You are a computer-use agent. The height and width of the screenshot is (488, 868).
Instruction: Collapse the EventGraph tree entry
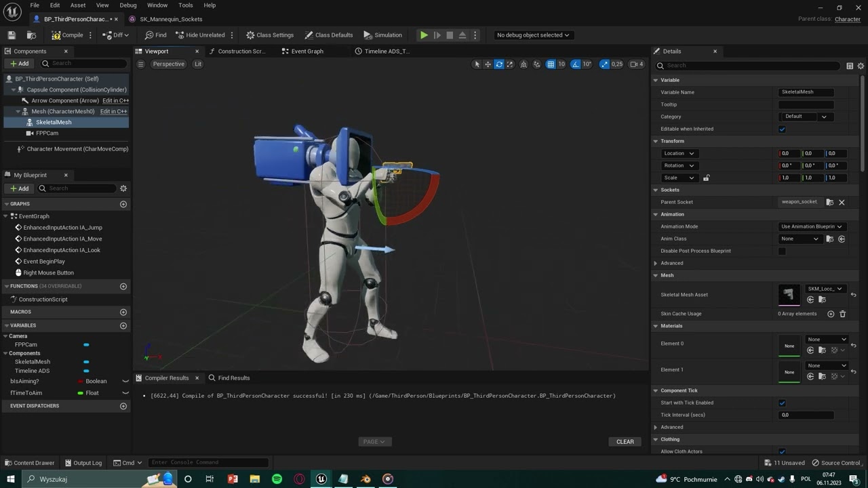pos(7,216)
